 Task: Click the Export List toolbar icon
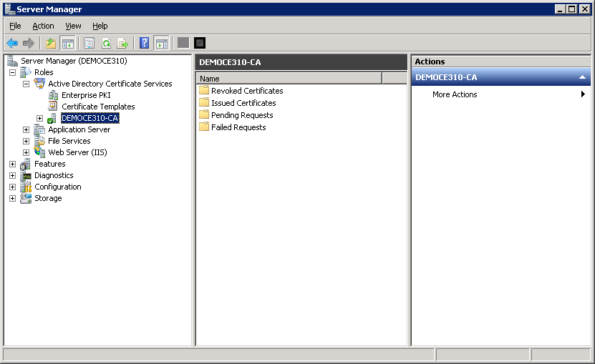click(122, 43)
